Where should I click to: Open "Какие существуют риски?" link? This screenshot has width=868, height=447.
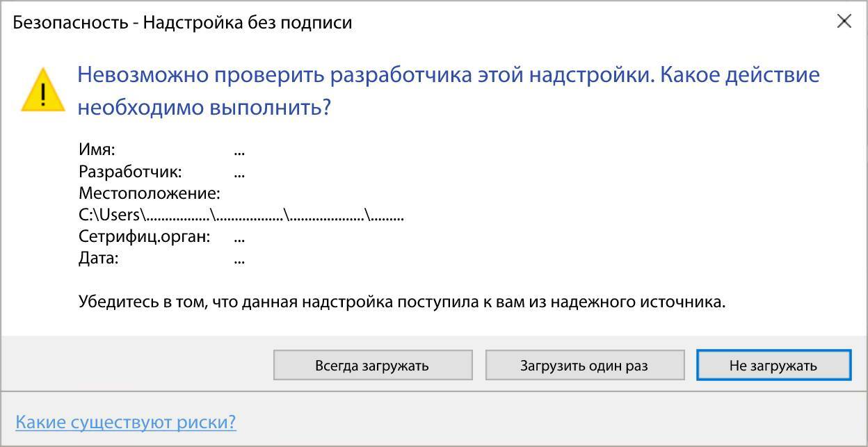click(126, 422)
